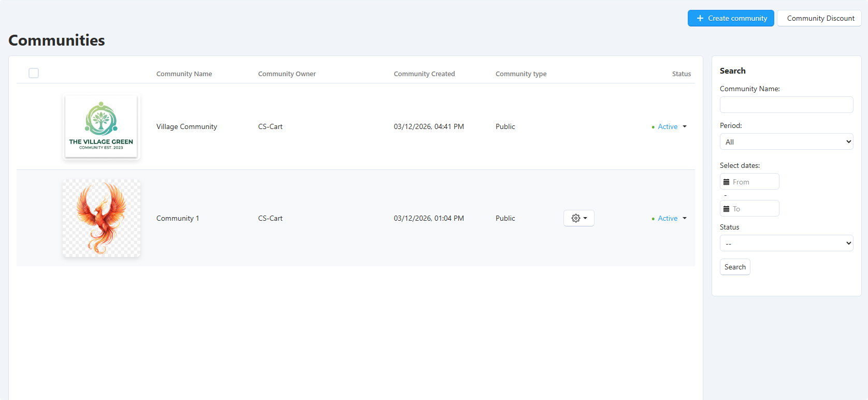Screen dimensions: 868x400
Task: Open the Village Green logo thumbnail
Action: pos(101,126)
